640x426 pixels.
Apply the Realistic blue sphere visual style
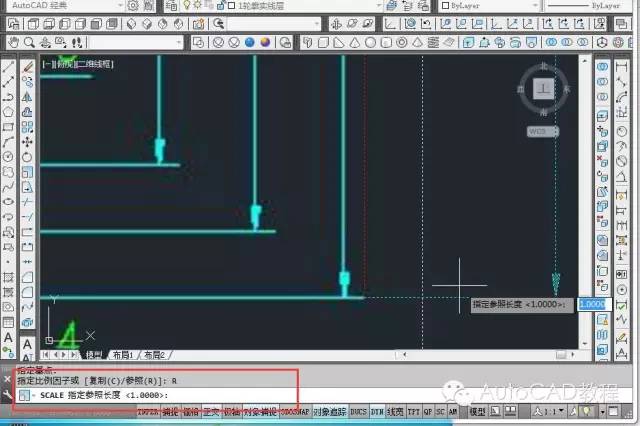[249, 42]
